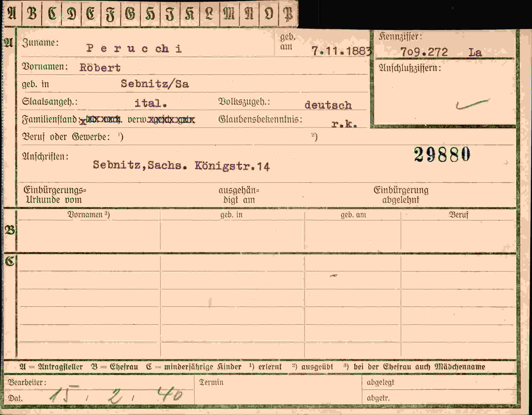Click the religion value 'r.k.'
The width and height of the screenshot is (532, 415).
tap(344, 124)
